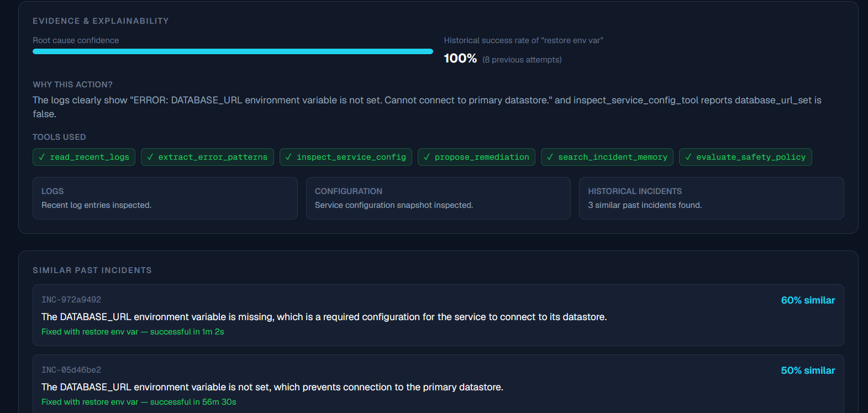Click the search_incident_memory tool chip
868x413 pixels.
[x=607, y=157]
